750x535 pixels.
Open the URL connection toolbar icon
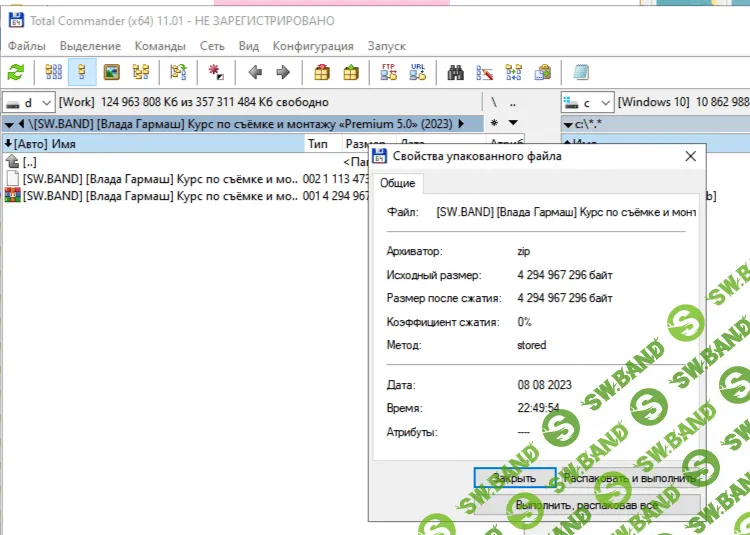point(418,72)
